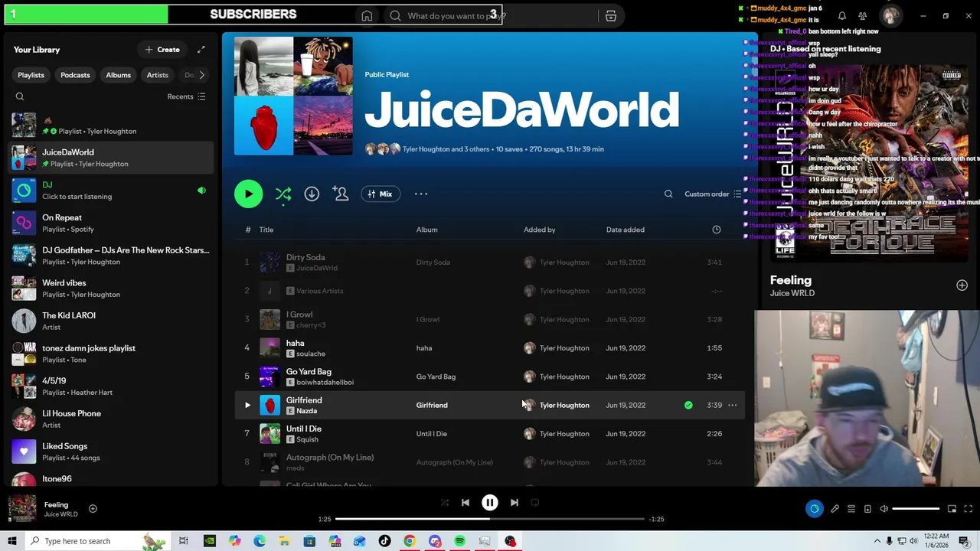Open lyrics microphone icon
980x551 pixels.
click(x=835, y=509)
